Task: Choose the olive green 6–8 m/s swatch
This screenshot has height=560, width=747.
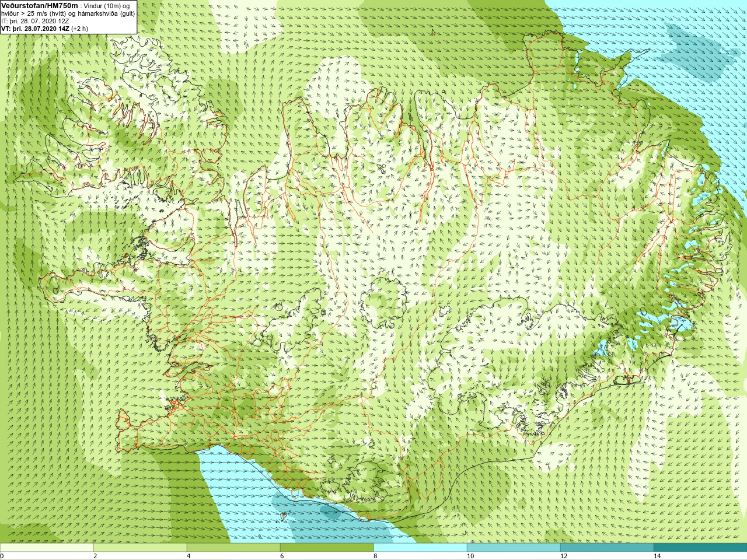Action: (x=327, y=548)
